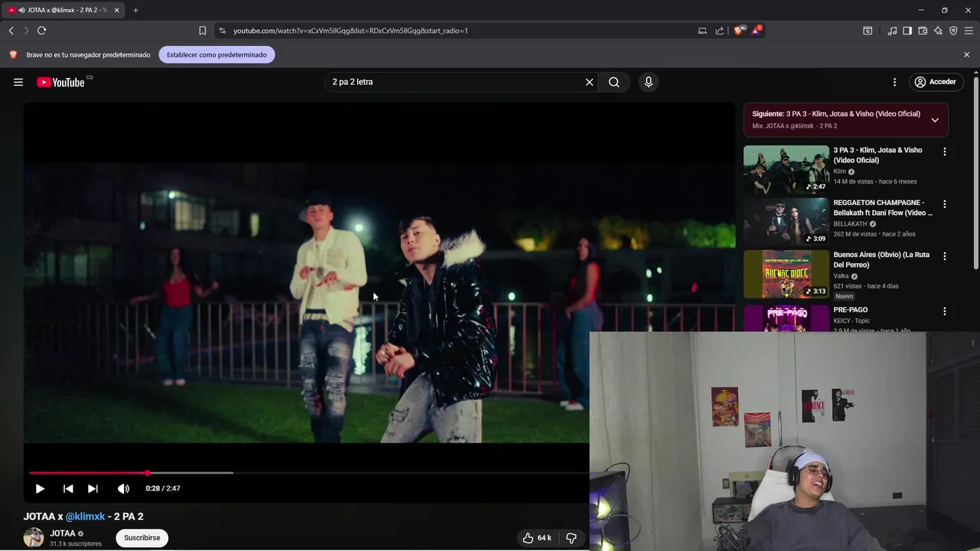
Task: Open the Brave playlist music icon
Action: [x=893, y=31]
